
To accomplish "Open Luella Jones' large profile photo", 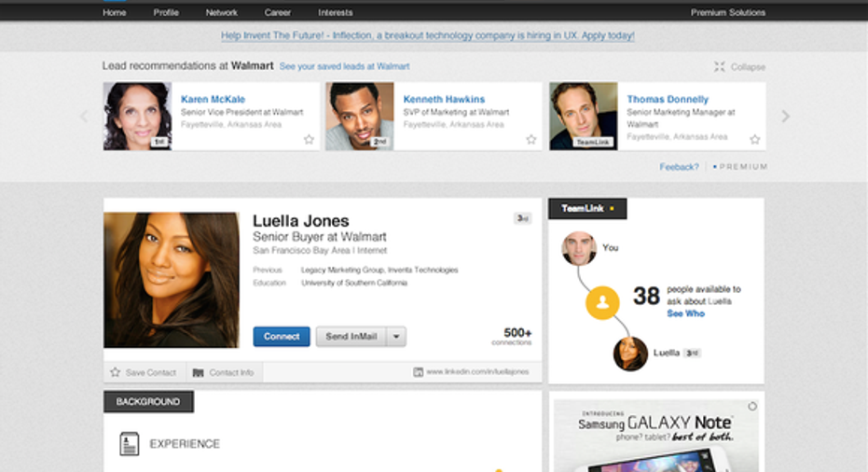I will 172,280.
